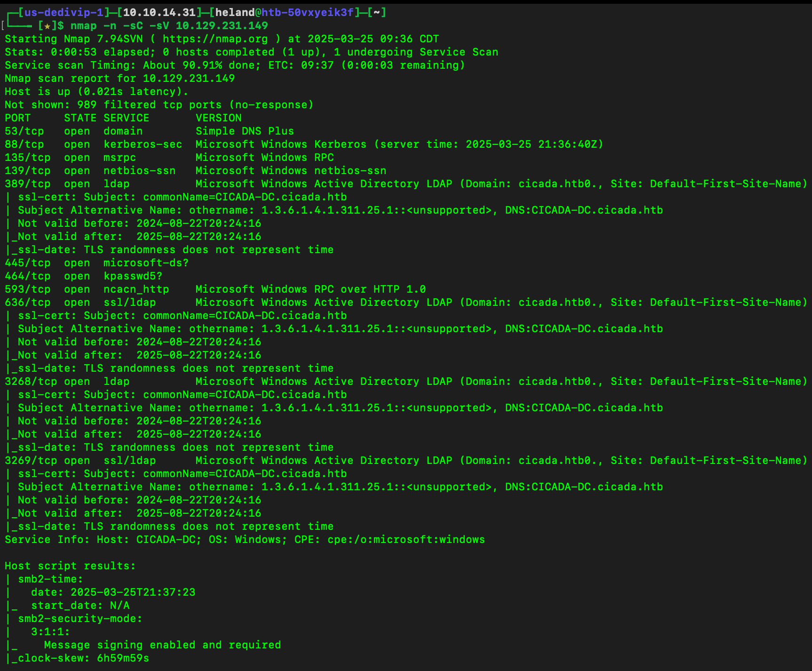The width and height of the screenshot is (812, 671).
Task: Select the cpe:/o:microsoft:windows string
Action: point(406,540)
